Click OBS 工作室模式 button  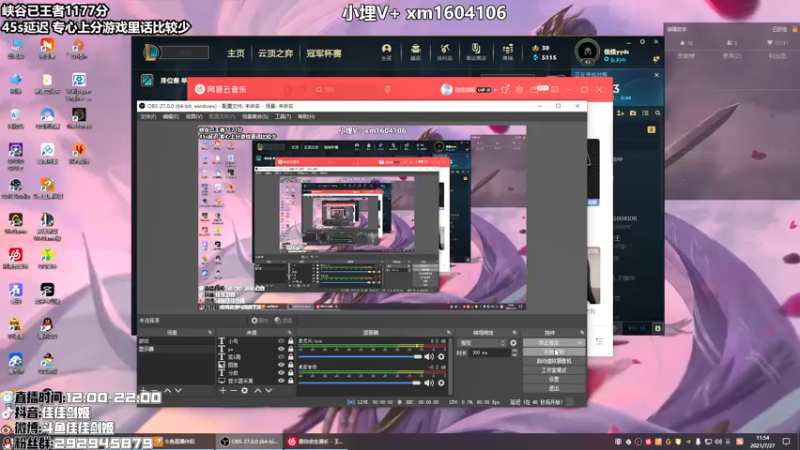554,370
